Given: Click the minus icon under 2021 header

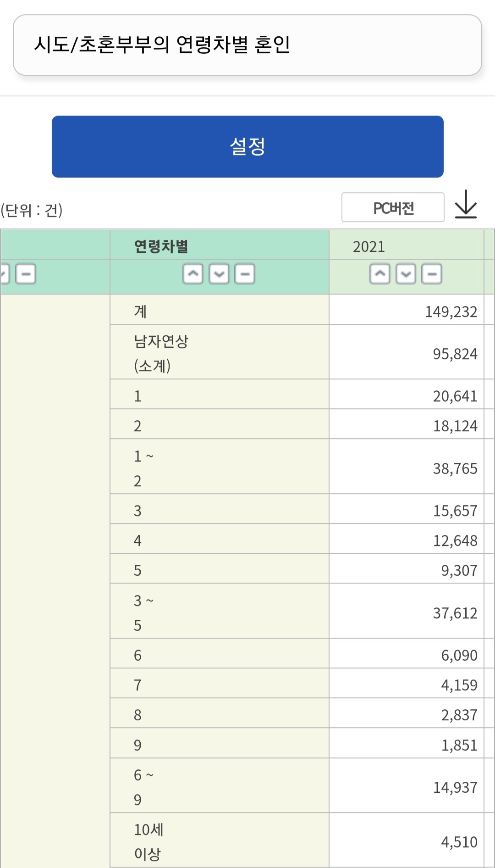Looking at the screenshot, I should coord(432,274).
